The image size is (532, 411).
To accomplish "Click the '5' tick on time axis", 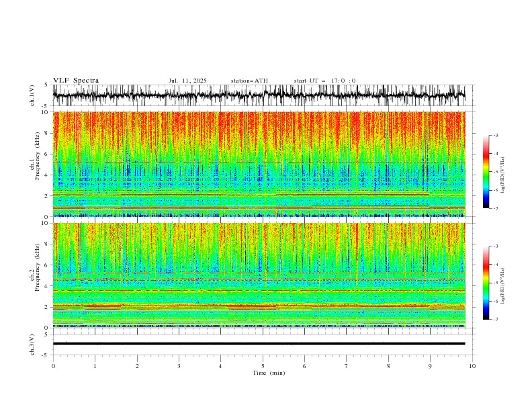I will [263, 366].
